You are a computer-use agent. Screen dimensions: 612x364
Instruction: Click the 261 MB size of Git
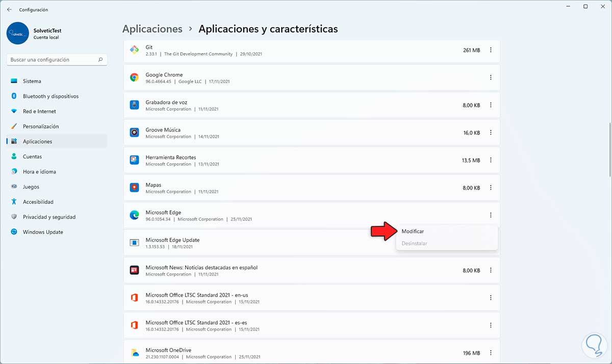[x=471, y=50]
